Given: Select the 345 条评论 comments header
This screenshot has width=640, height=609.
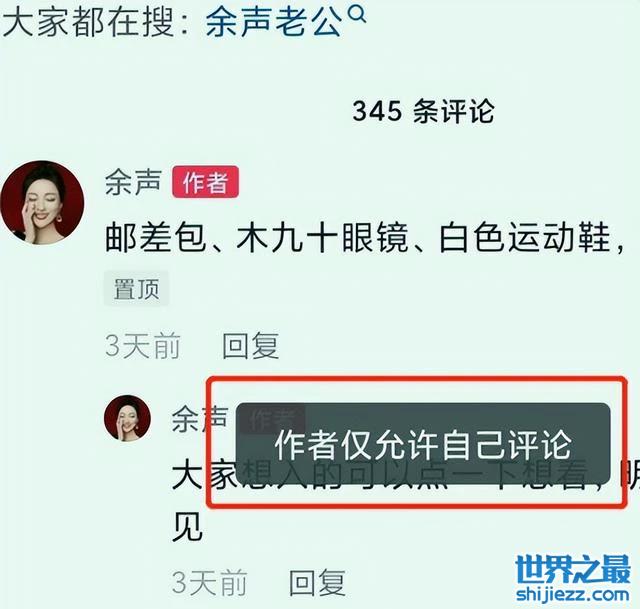Looking at the screenshot, I should (423, 111).
